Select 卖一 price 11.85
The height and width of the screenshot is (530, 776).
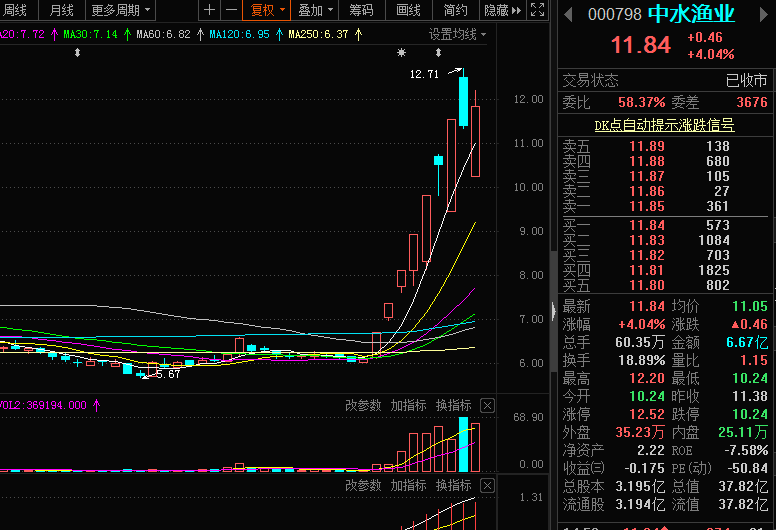point(647,206)
